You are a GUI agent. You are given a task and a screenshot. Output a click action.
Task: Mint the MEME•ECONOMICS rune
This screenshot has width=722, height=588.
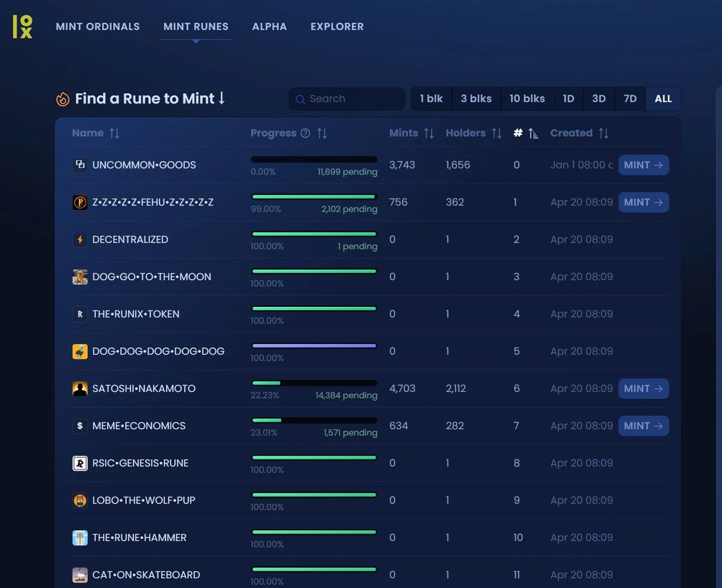tap(644, 426)
